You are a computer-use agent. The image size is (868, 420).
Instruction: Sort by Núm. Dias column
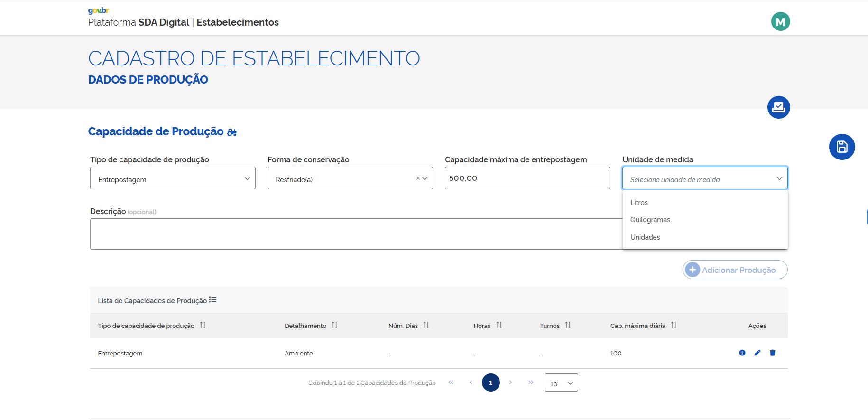(426, 325)
